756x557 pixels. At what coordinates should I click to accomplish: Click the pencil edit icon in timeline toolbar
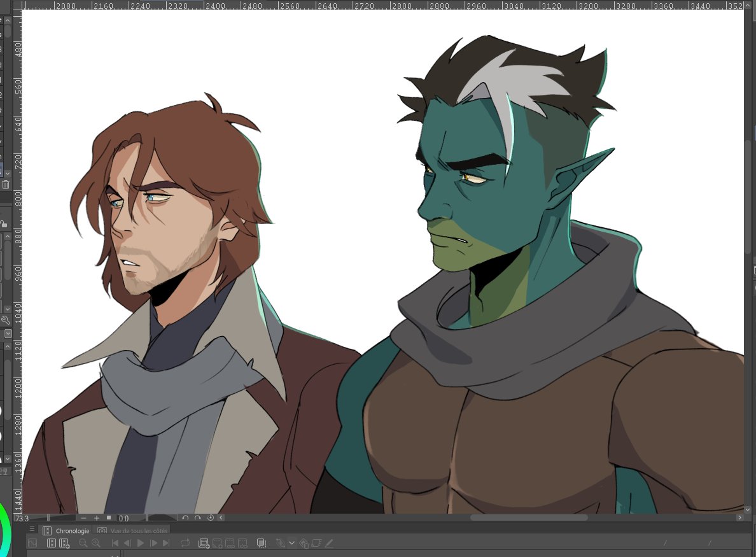(x=329, y=543)
